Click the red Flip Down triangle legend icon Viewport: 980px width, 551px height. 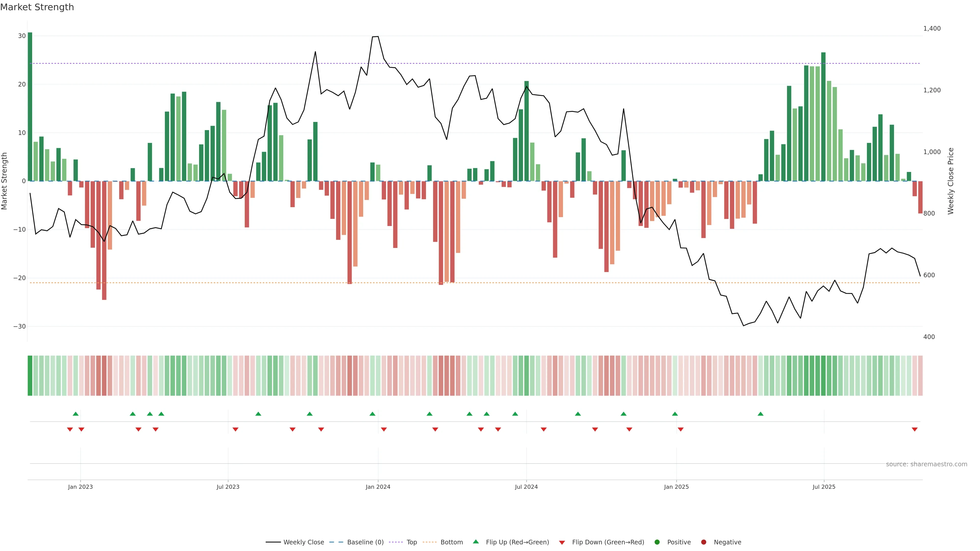tap(562, 543)
